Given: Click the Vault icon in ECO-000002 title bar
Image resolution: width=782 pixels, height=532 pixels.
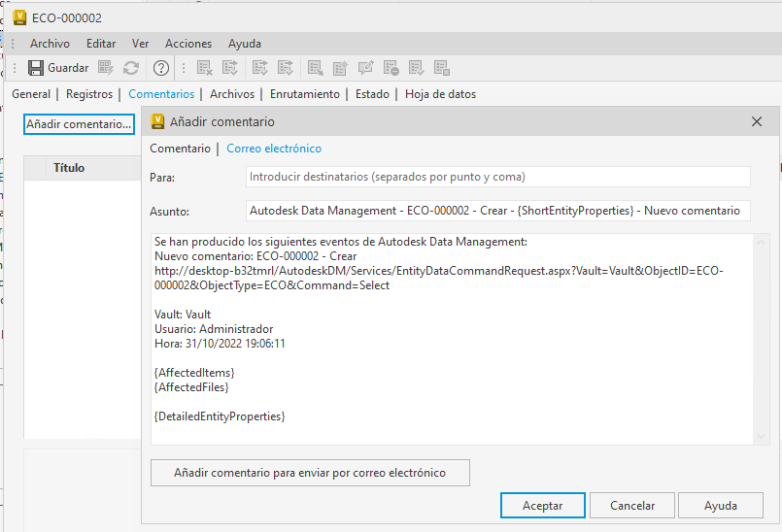Looking at the screenshot, I should coord(19,17).
